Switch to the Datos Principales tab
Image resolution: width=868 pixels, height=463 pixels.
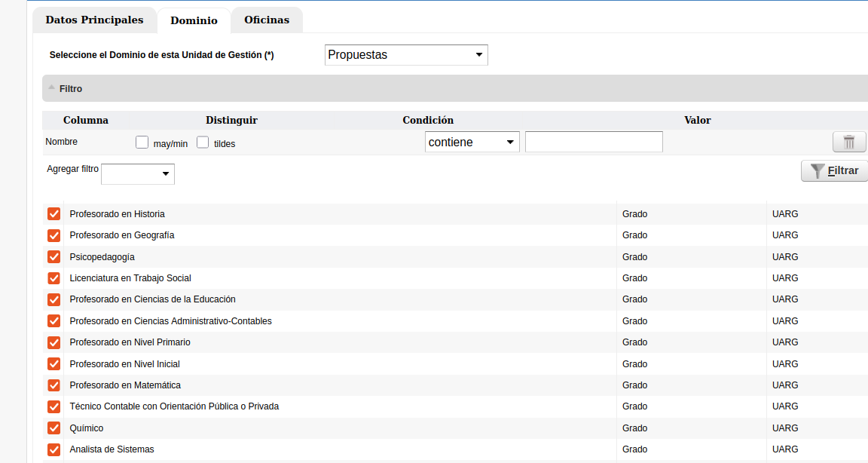point(94,20)
